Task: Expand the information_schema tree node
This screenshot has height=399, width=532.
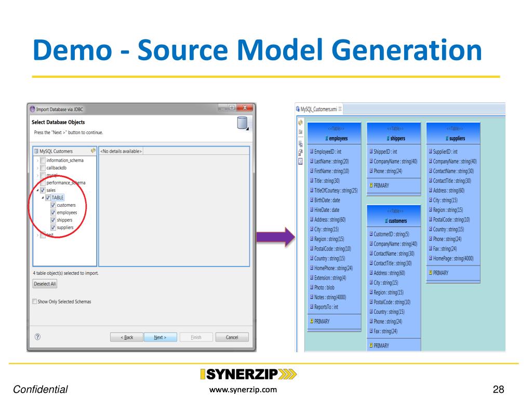Action: pyautogui.click(x=37, y=161)
